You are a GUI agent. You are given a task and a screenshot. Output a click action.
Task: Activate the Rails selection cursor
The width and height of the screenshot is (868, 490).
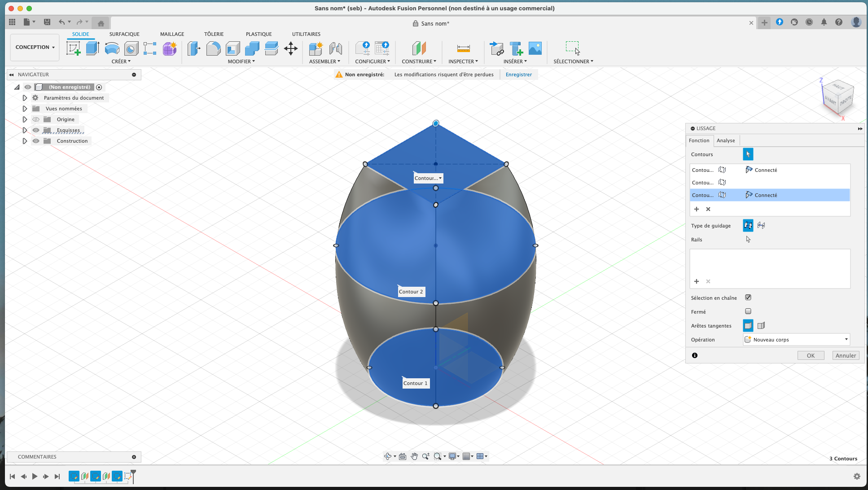(x=748, y=239)
